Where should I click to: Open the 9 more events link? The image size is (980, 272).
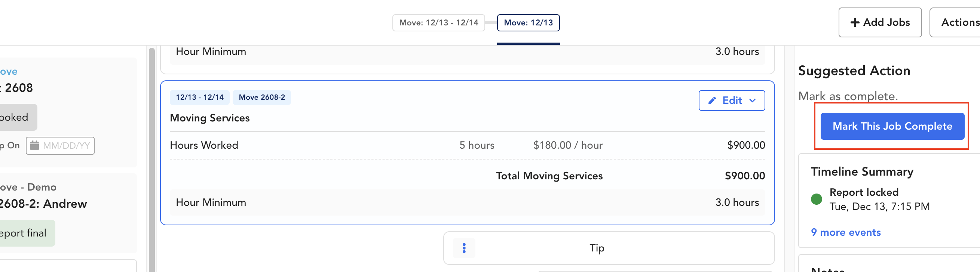(x=845, y=232)
